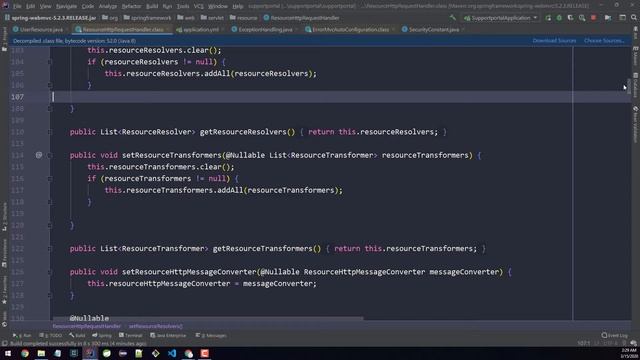Image resolution: width=640 pixels, height=360 pixels.
Task: Stop the running application with red Stop icon
Action: tap(593, 18)
